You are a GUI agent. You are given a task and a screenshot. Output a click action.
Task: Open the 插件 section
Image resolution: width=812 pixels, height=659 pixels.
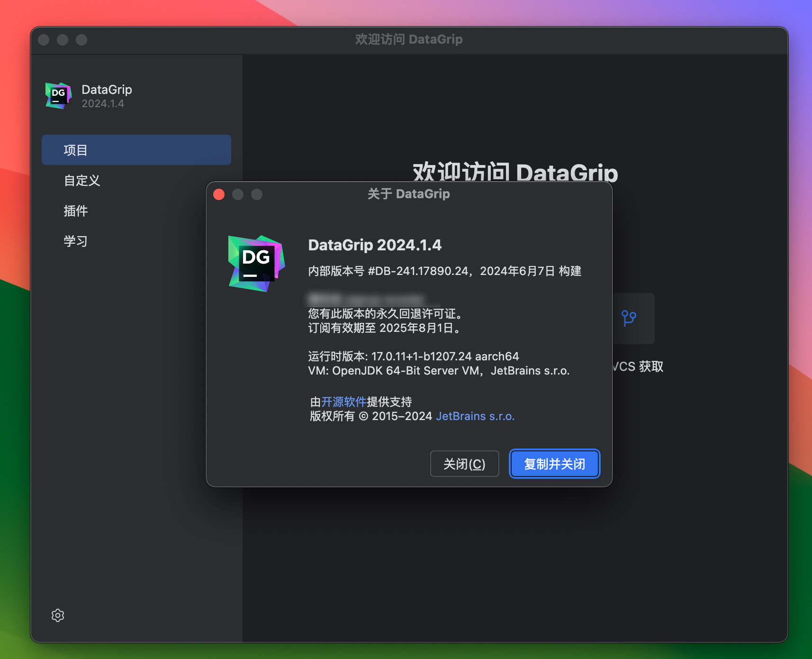76,211
